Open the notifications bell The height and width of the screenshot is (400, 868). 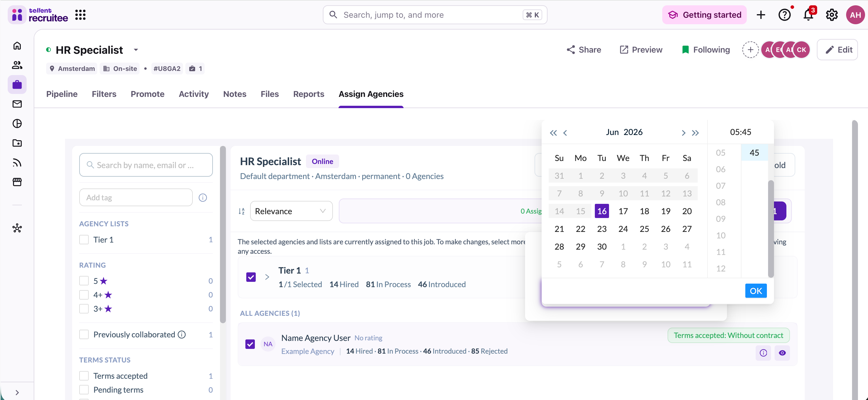click(x=808, y=15)
